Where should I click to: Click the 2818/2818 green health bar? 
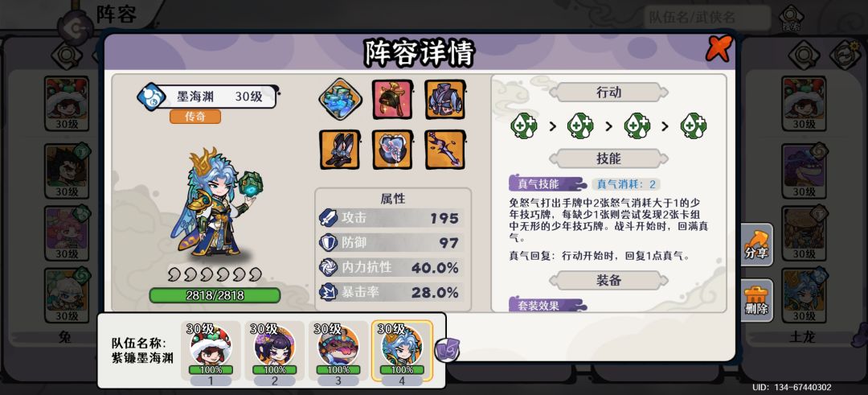click(x=215, y=295)
